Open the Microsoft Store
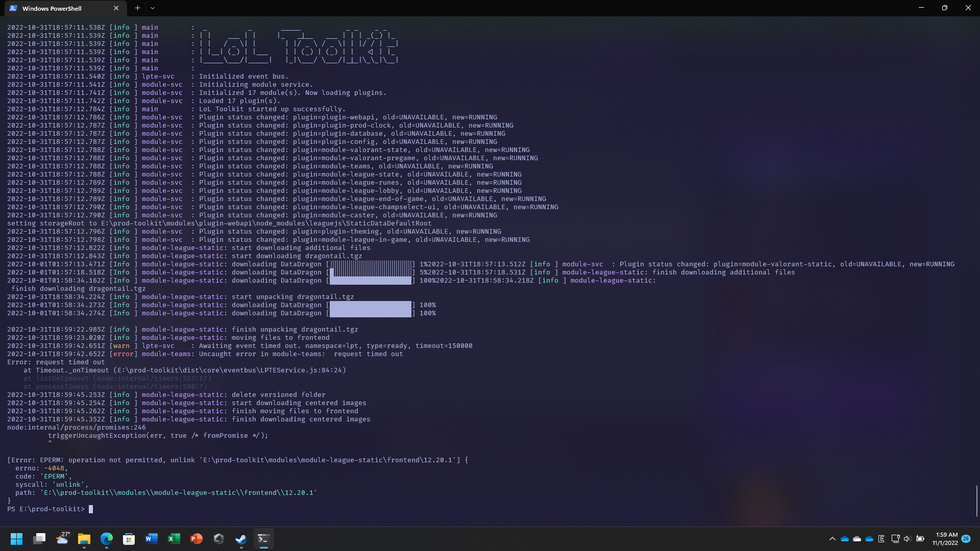 [129, 539]
